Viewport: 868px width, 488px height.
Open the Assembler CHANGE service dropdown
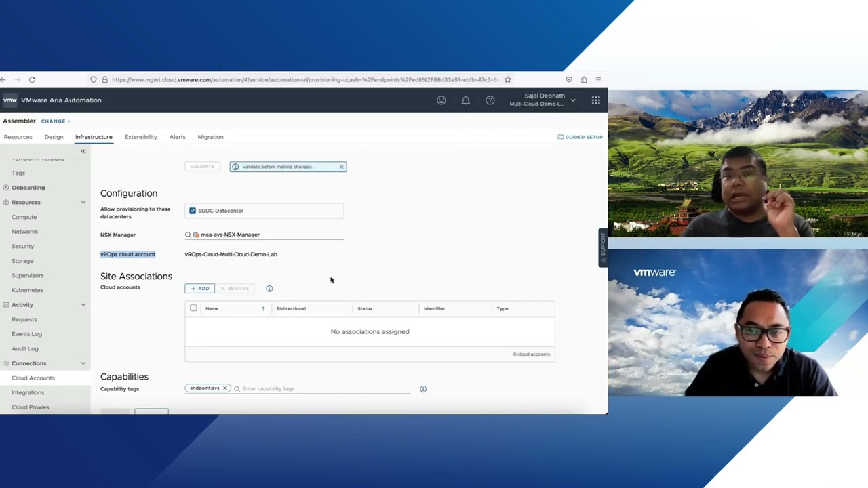(56, 121)
